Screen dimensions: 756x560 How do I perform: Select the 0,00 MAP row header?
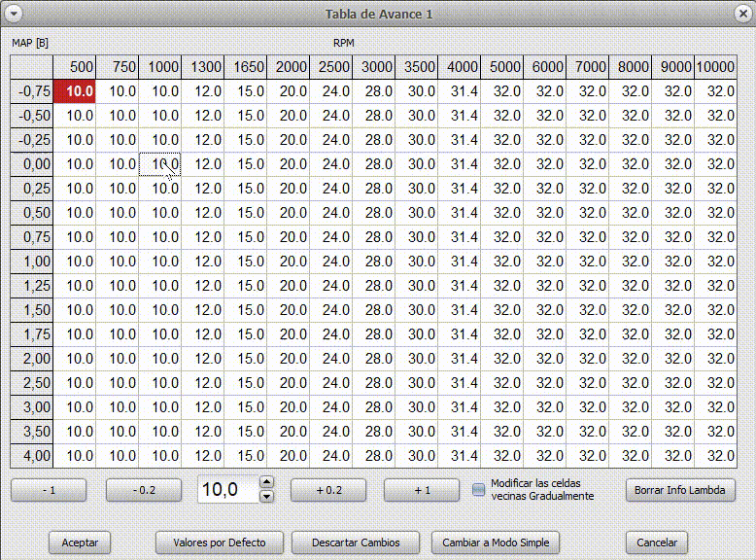coord(32,164)
